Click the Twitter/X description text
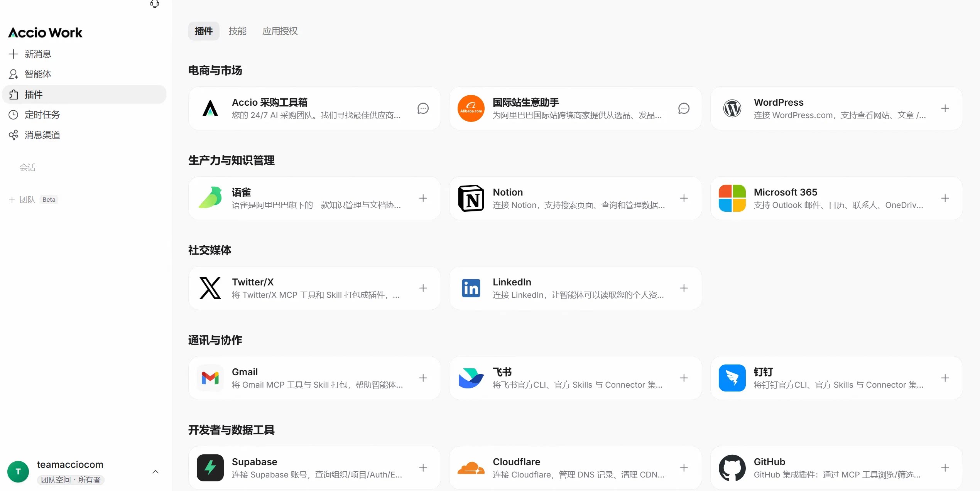 pyautogui.click(x=316, y=295)
